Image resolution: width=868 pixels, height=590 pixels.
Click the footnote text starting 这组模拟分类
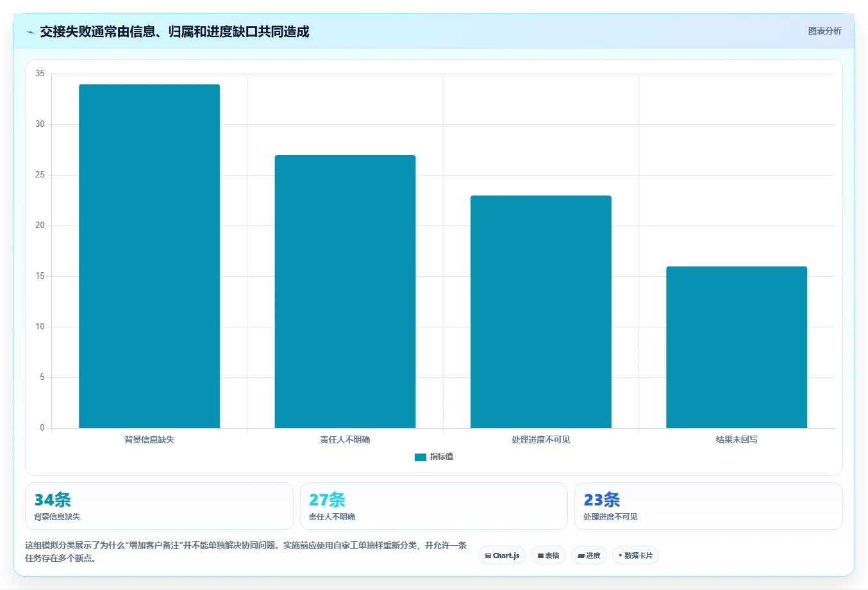[246, 552]
